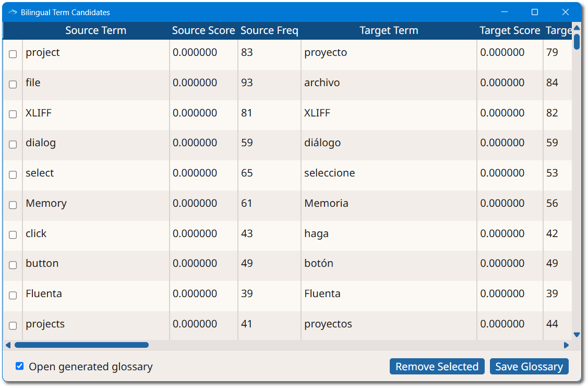
Task: Click the Remove Selected button
Action: (437, 366)
